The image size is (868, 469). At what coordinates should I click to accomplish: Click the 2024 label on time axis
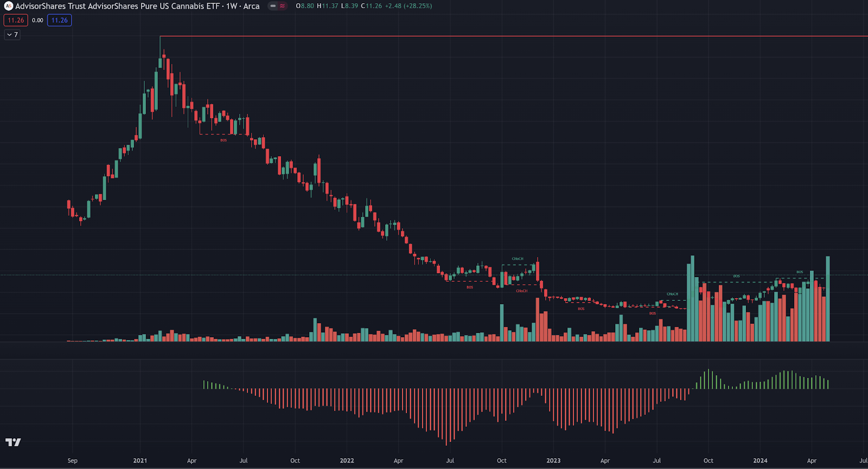click(x=760, y=460)
